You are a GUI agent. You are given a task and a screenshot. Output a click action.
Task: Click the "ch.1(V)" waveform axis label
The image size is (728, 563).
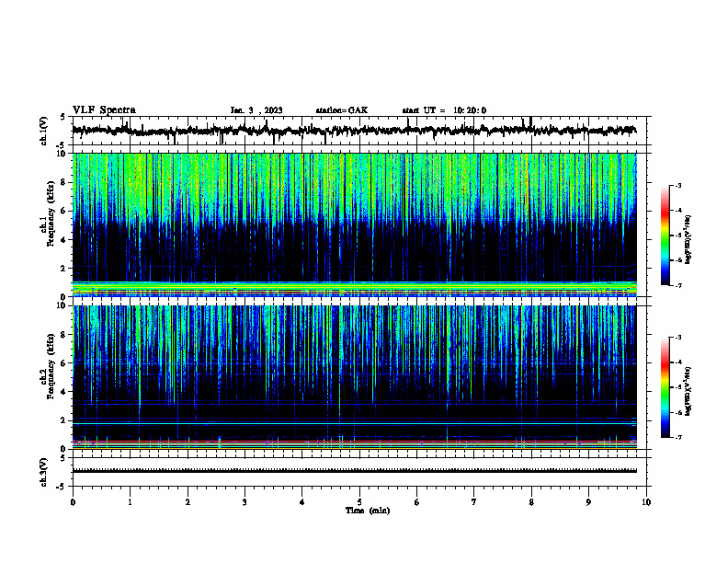tap(44, 131)
